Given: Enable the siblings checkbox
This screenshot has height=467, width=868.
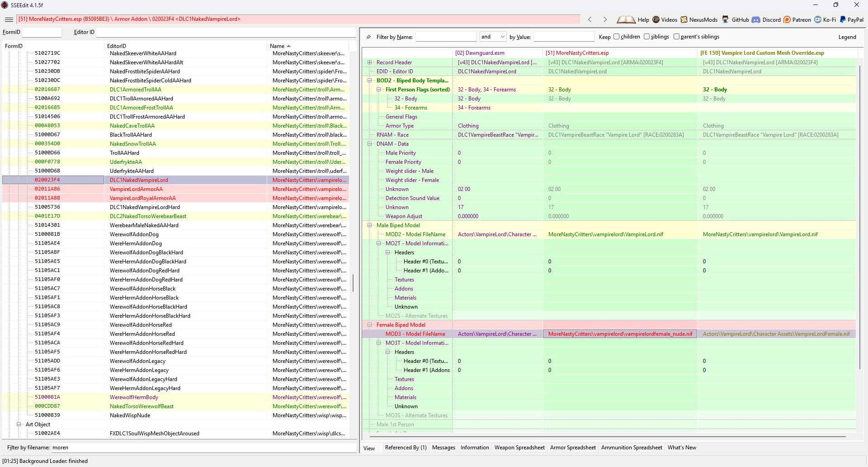Looking at the screenshot, I should (x=646, y=37).
